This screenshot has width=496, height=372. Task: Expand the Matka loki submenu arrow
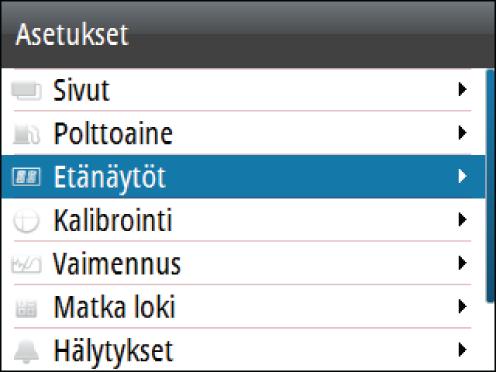pos(462,306)
